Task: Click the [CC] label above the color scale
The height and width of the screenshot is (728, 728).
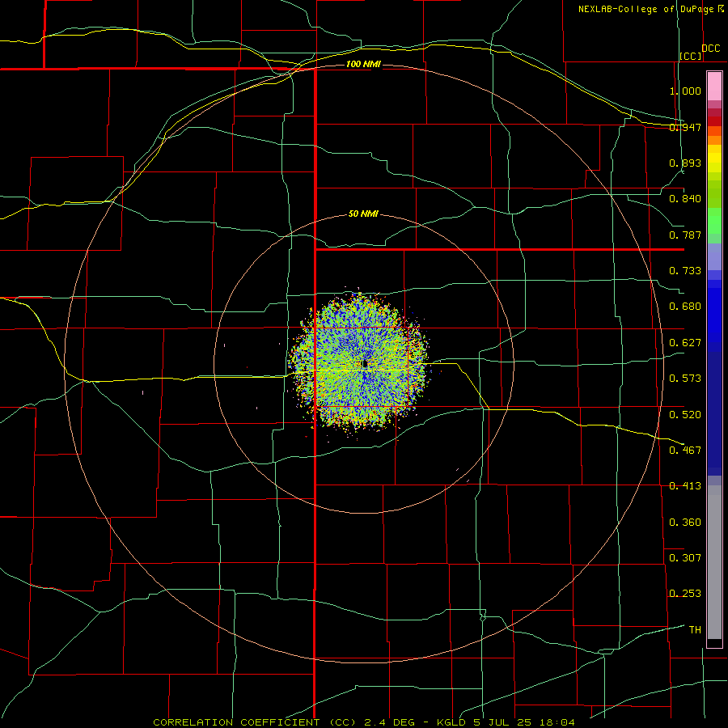Action: point(691,56)
